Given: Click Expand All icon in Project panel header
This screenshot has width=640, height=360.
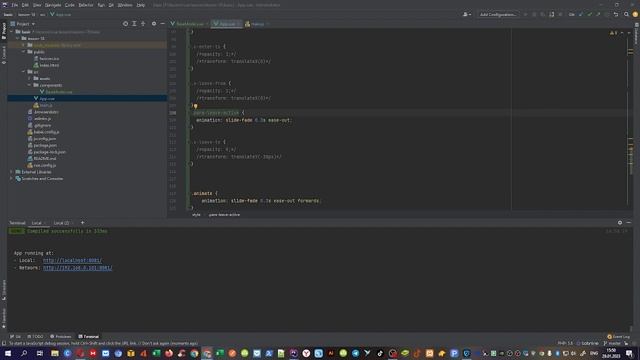Looking at the screenshot, I should pos(134,24).
